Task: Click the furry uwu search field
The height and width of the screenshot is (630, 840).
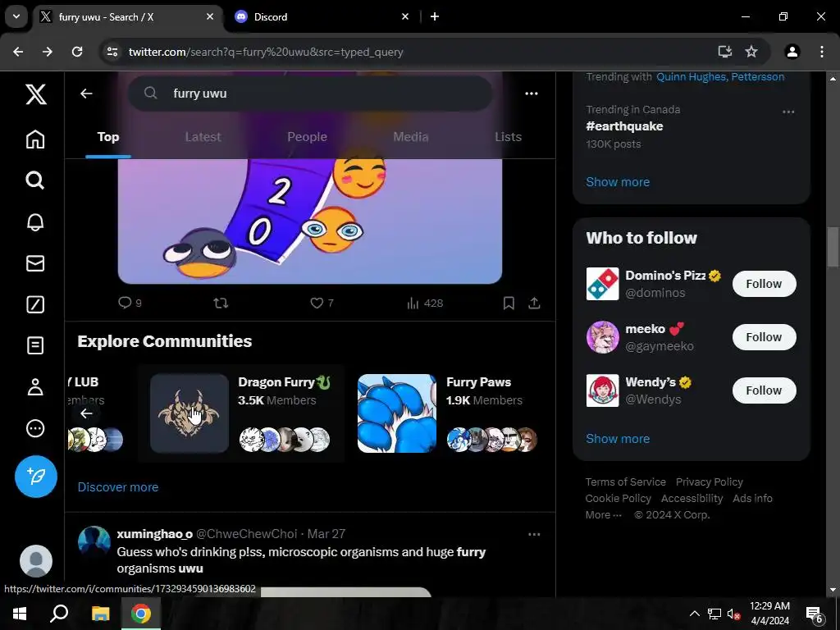Action: [x=309, y=94]
